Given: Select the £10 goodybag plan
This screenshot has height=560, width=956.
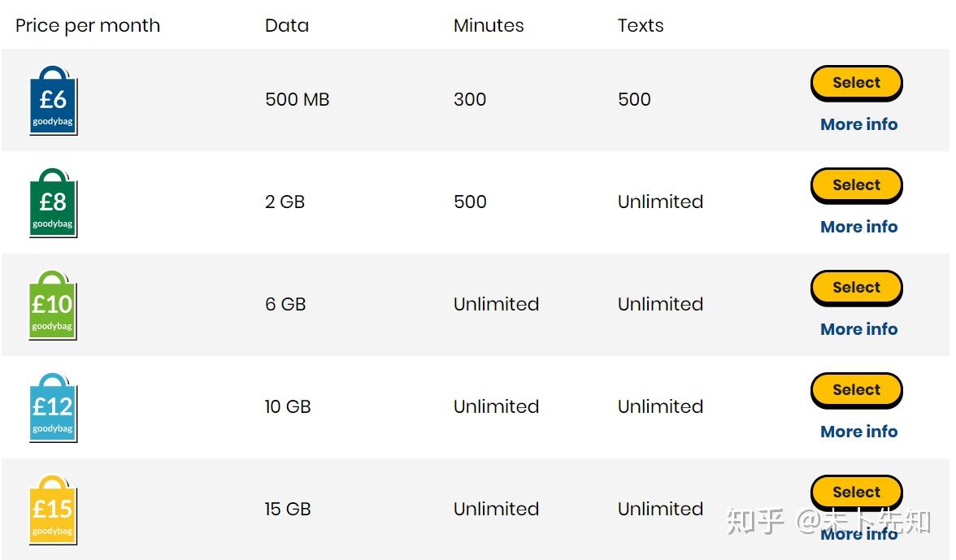Looking at the screenshot, I should (x=856, y=288).
